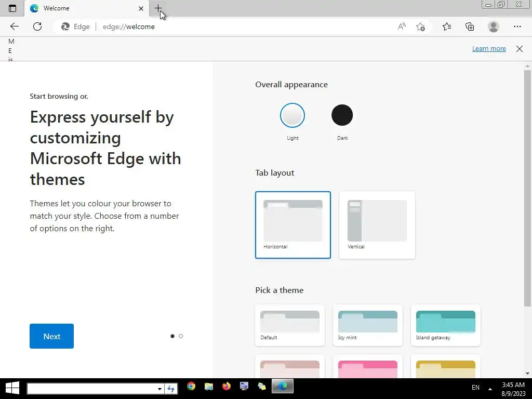The width and height of the screenshot is (532, 399).
Task: Dismiss the notification bar with X
Action: pos(520,48)
